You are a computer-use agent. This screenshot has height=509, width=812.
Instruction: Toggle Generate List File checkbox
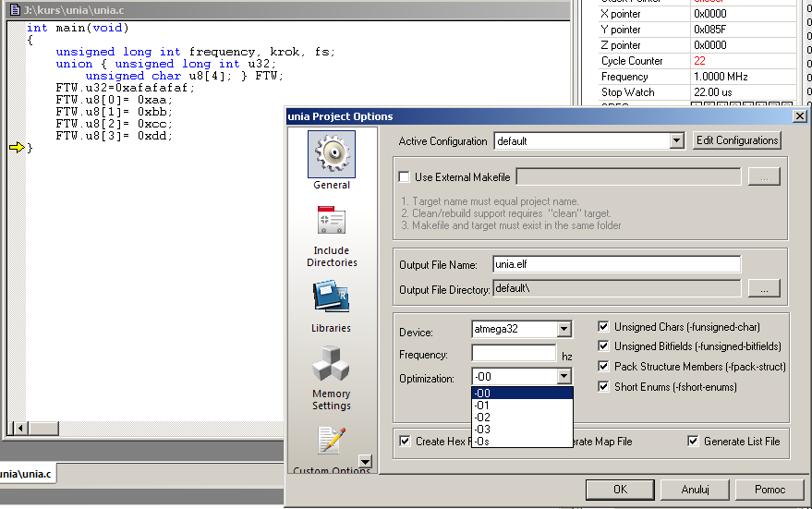pos(693,442)
